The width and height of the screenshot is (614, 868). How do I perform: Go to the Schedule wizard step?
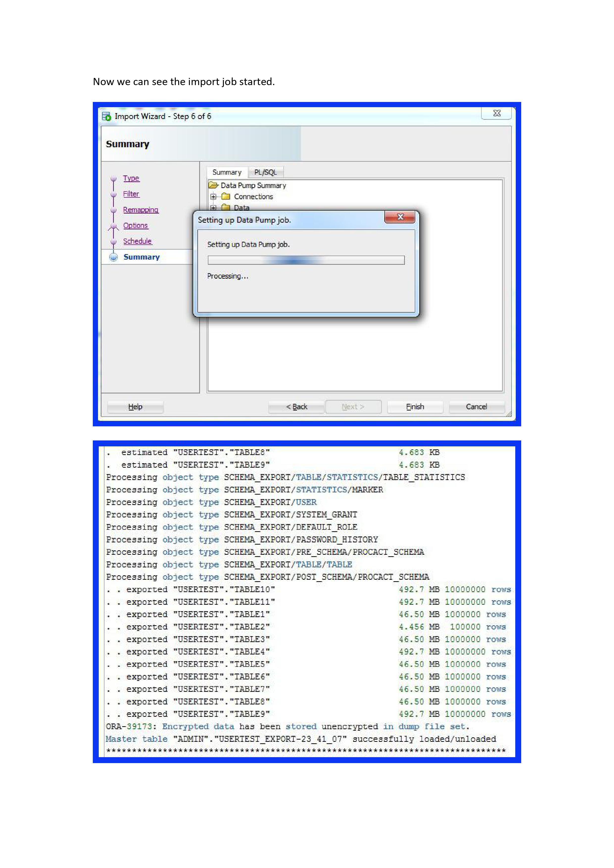coord(137,241)
